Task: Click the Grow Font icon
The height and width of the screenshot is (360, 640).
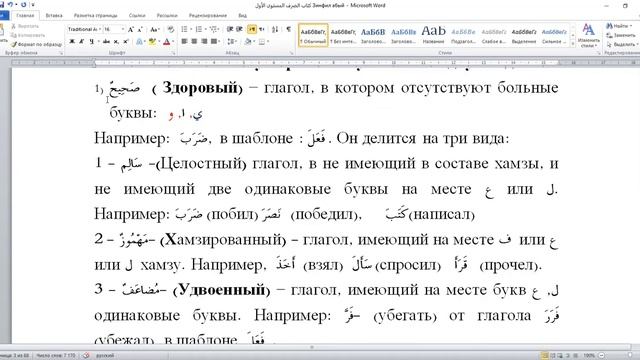Action: [x=131, y=29]
